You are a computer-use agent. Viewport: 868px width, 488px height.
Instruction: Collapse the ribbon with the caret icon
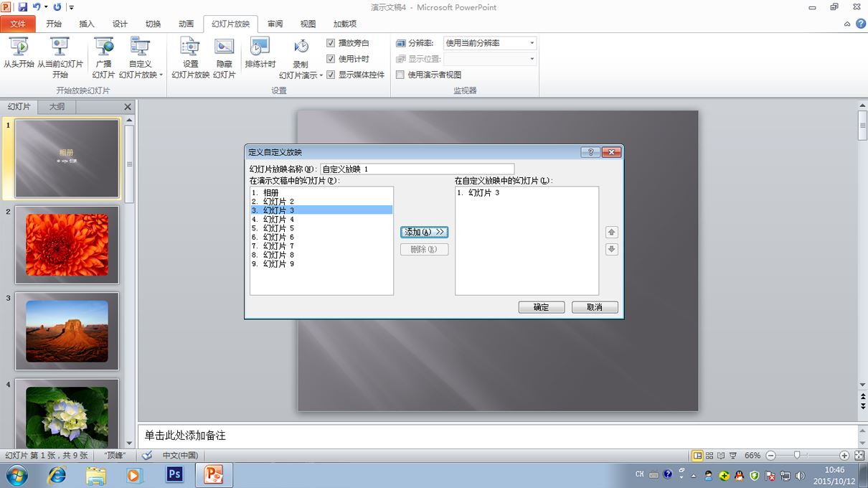(847, 24)
